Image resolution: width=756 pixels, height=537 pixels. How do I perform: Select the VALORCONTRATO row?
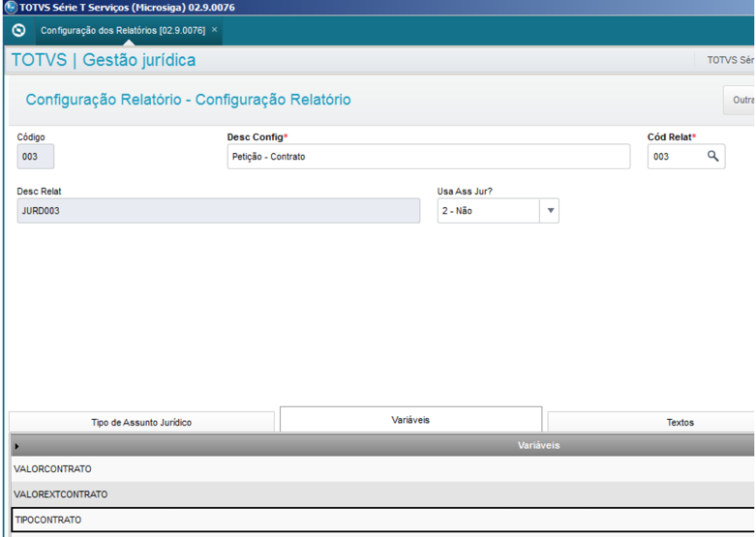[x=382, y=469]
